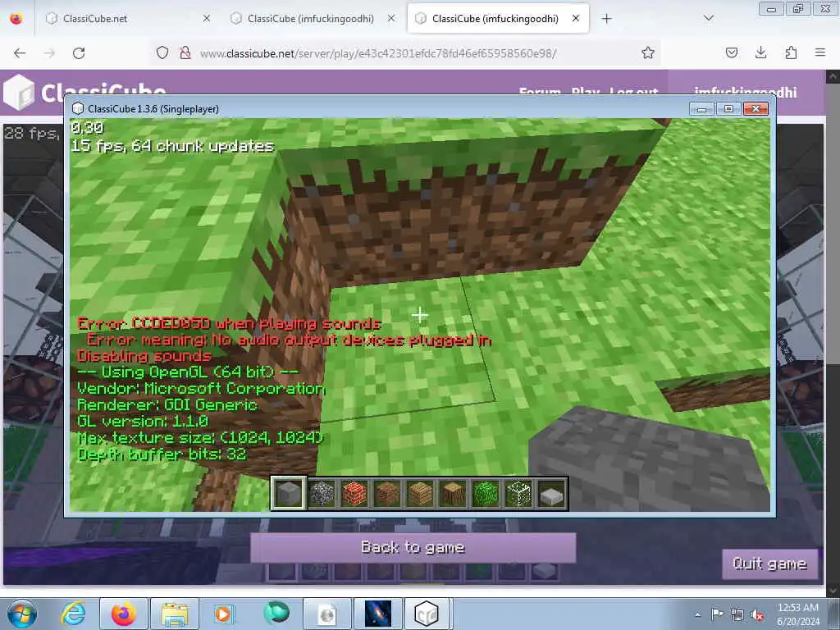The image size is (840, 630).
Task: Open Action Center flag icon
Action: [x=717, y=614]
